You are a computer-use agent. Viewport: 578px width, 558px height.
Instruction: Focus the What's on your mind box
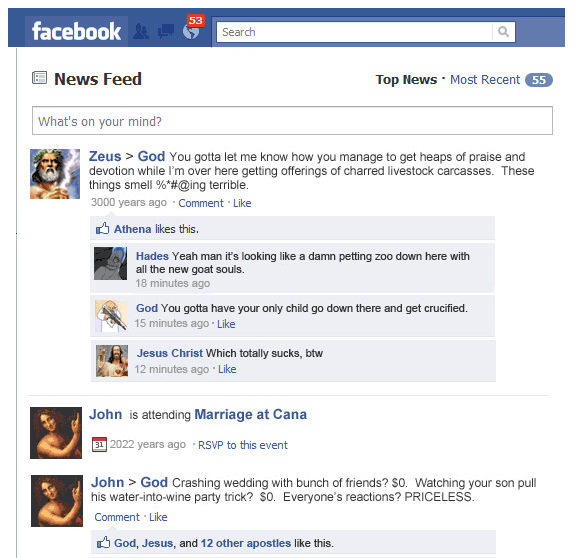point(292,121)
